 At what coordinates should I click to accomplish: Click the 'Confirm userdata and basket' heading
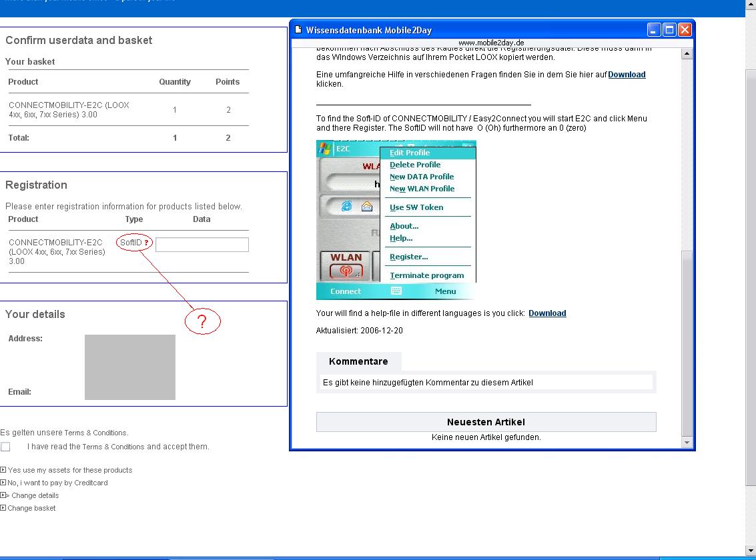point(79,41)
